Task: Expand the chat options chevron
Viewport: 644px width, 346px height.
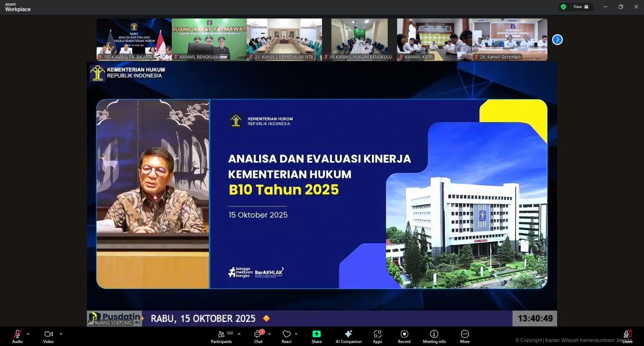Action: pos(269,334)
